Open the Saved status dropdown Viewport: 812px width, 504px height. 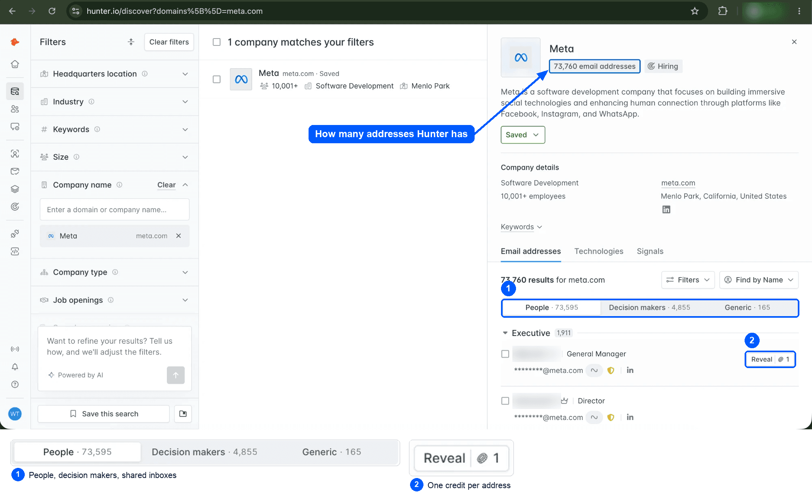coord(523,135)
